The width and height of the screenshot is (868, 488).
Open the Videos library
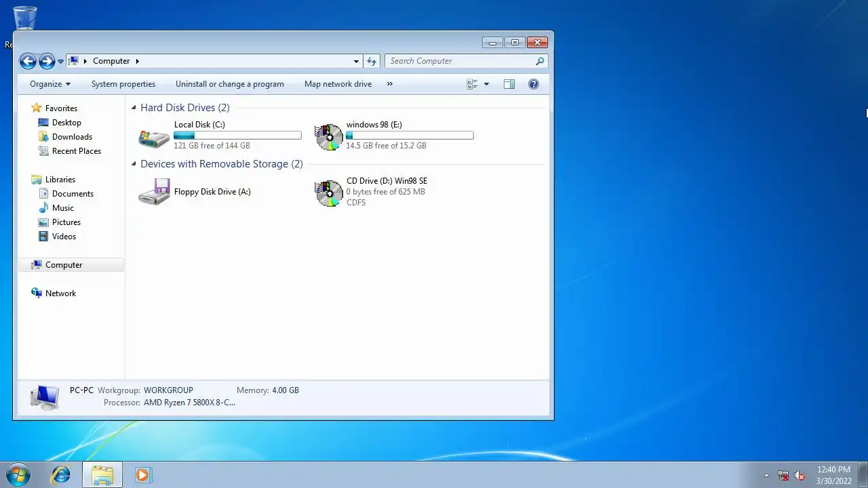64,237
